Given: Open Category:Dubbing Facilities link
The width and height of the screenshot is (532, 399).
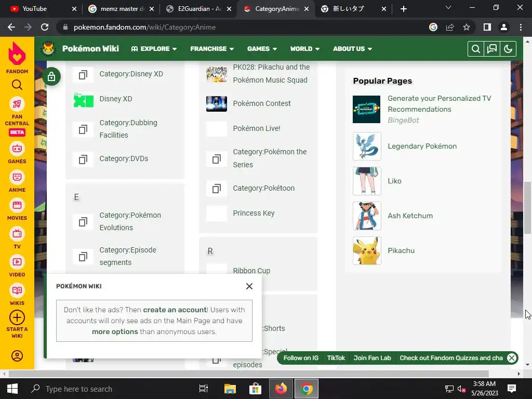Looking at the screenshot, I should click(x=128, y=129).
